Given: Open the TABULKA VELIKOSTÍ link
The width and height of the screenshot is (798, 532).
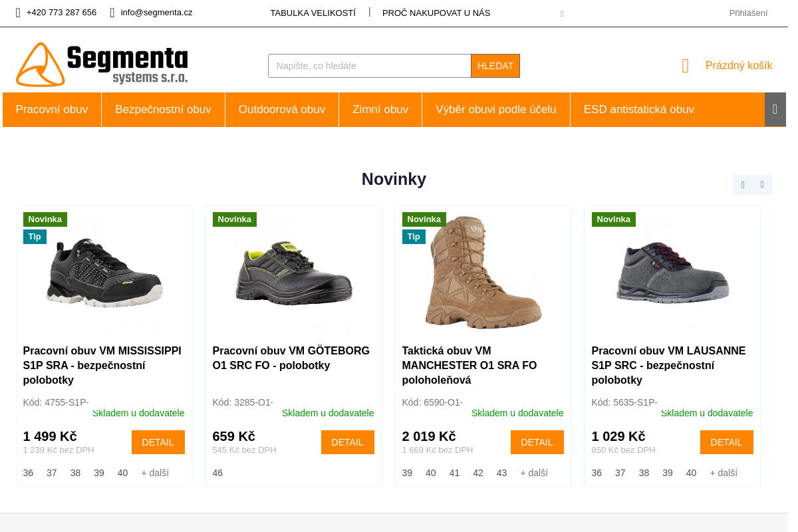Looking at the screenshot, I should coord(313,13).
